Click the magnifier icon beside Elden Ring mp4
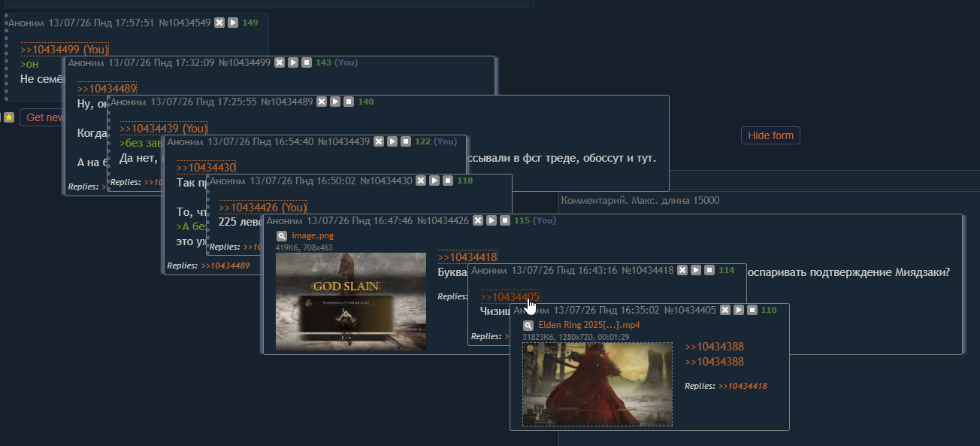980x446 pixels. (528, 325)
